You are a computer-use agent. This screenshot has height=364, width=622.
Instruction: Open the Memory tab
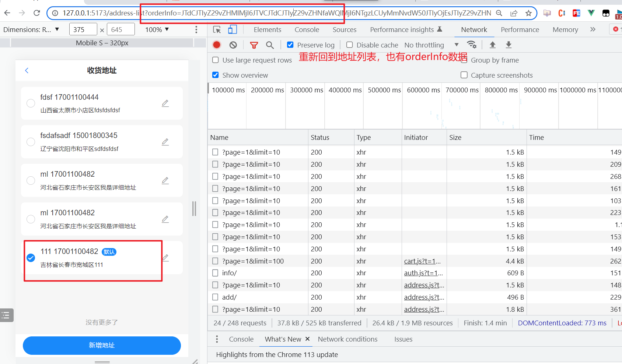coord(565,29)
